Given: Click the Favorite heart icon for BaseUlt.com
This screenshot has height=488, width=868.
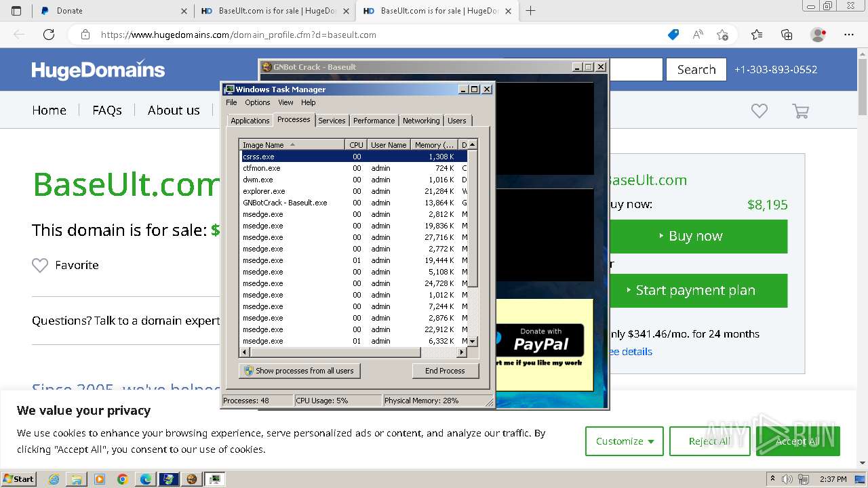Looking at the screenshot, I should click(40, 265).
